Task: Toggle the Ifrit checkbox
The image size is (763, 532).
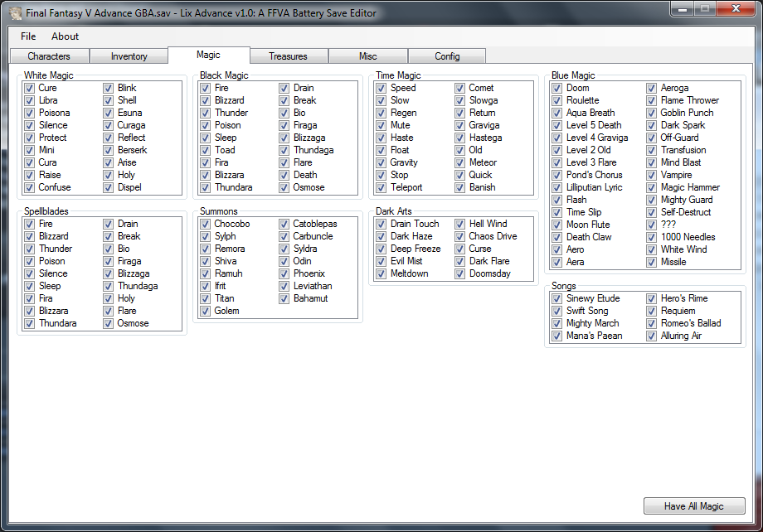Action: pos(206,286)
